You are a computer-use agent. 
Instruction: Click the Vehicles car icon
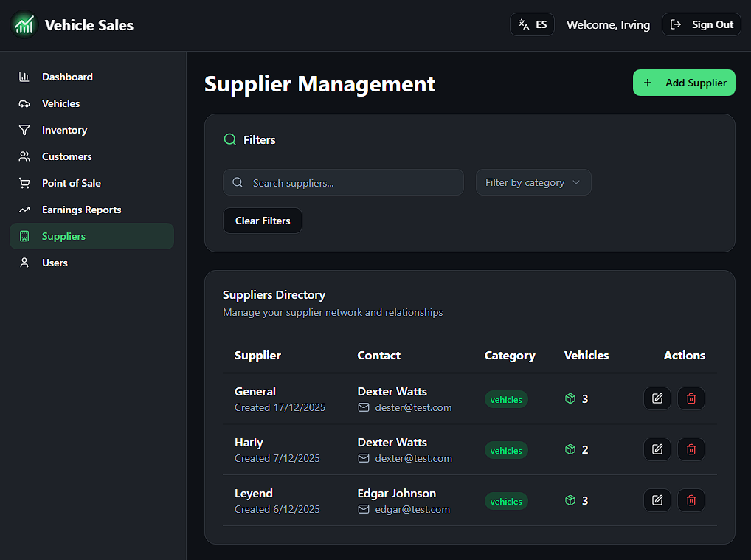pyautogui.click(x=24, y=103)
